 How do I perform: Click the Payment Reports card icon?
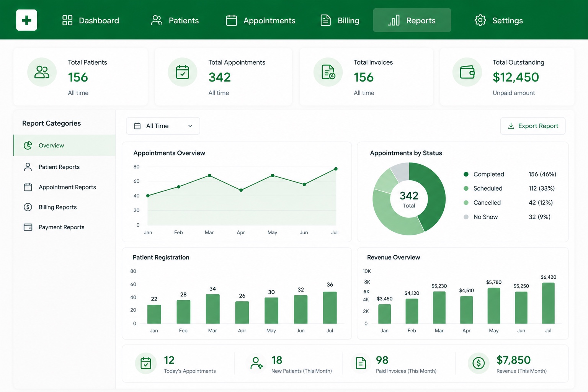28,227
